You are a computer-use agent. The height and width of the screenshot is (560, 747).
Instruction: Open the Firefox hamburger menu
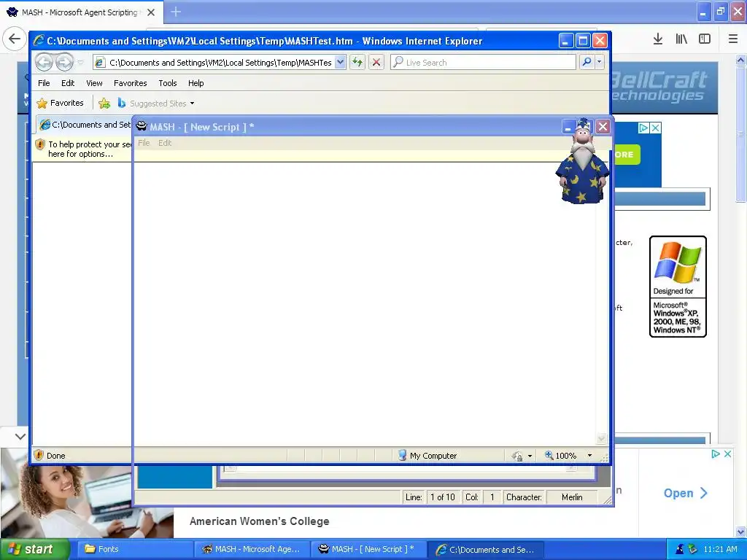pos(733,39)
